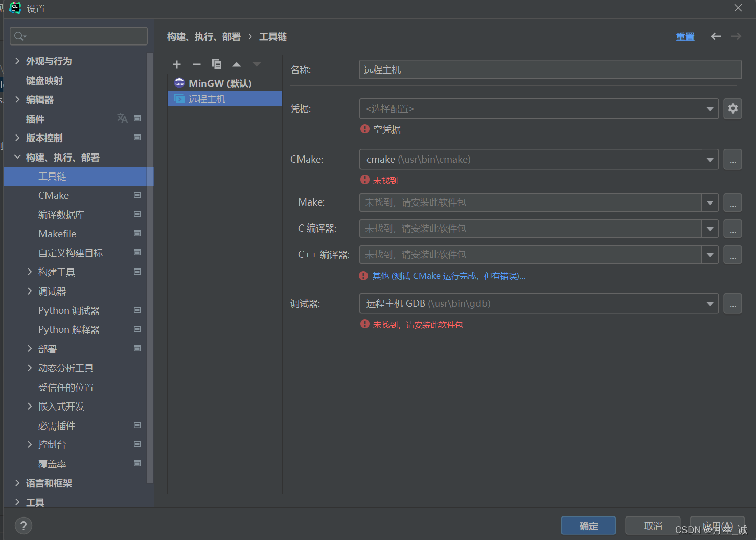Click the search magnifier icon
Screen dimensions: 756x540
click(x=19, y=36)
